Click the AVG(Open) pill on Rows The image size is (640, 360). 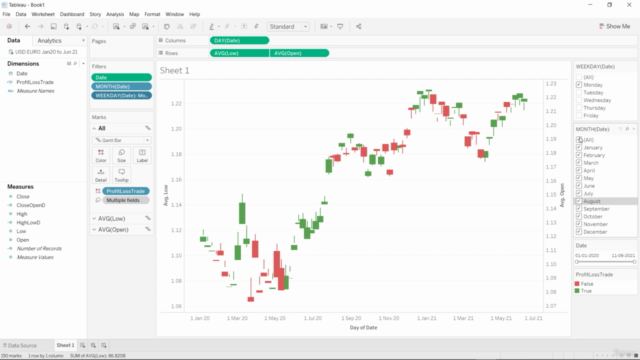[x=300, y=53]
